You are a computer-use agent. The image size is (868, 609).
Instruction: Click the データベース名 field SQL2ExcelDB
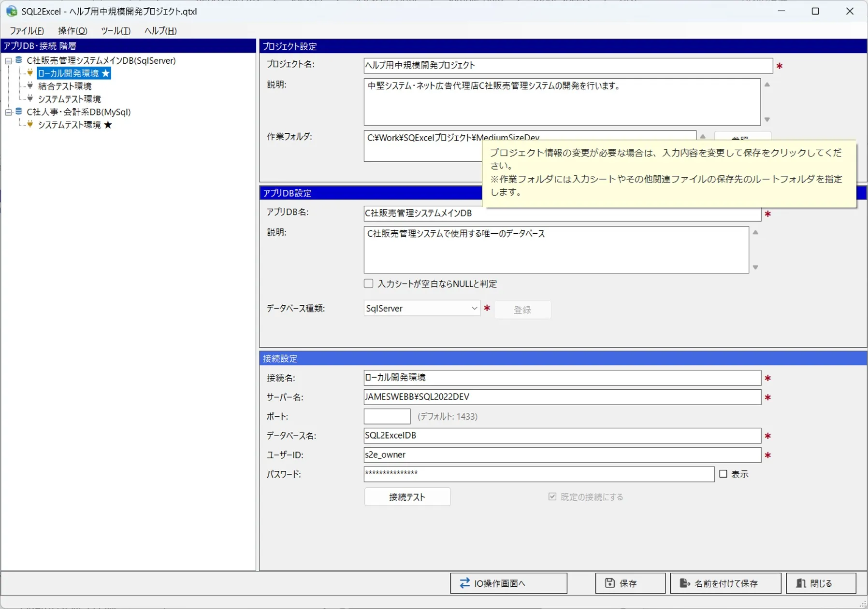[563, 436]
